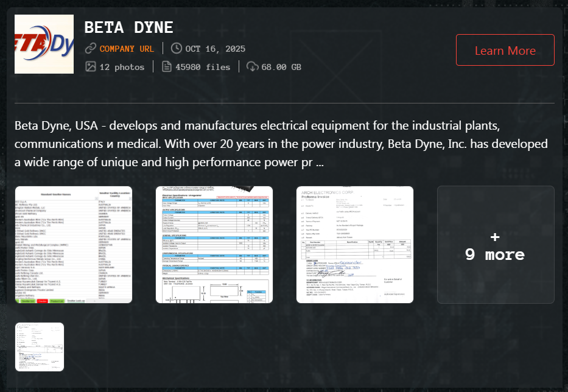Click the download cloud icon near '68.00 GB'
This screenshot has height=392, width=568.
point(251,67)
